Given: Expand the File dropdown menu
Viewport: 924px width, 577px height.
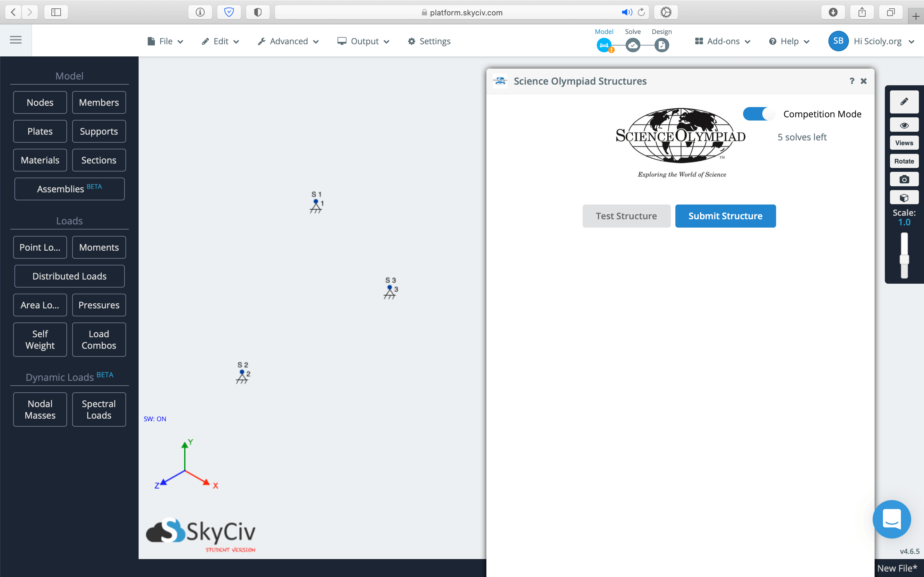Looking at the screenshot, I should [x=165, y=41].
